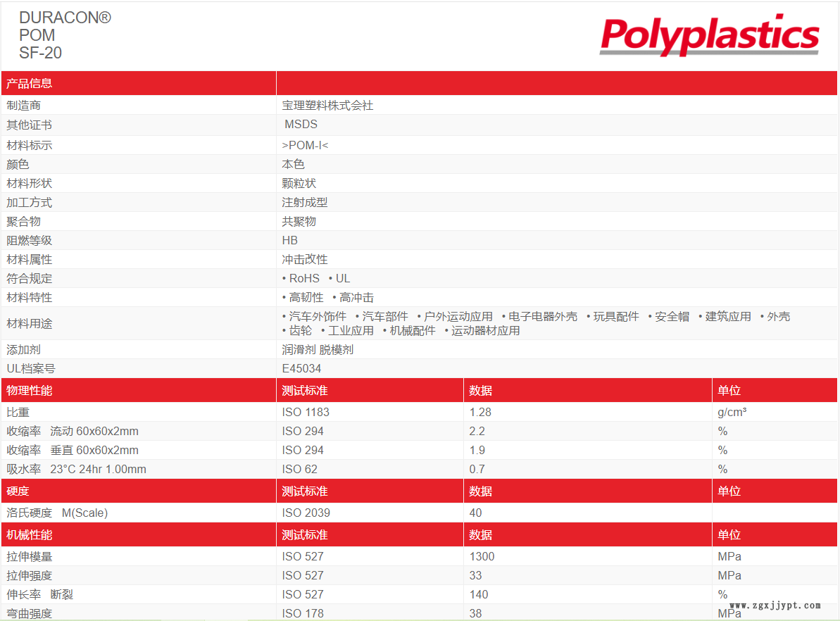The height and width of the screenshot is (621, 840).
Task: Click the UL file number E45034
Action: [x=302, y=369]
